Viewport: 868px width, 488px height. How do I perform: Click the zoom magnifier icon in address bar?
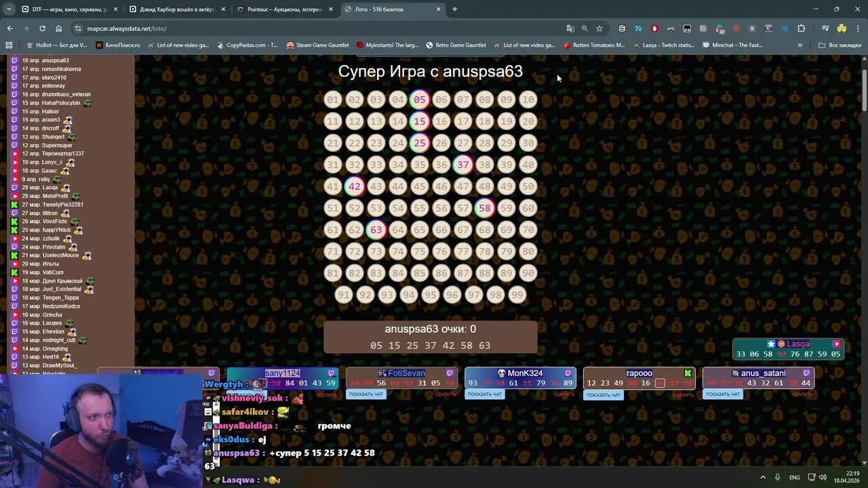pos(585,28)
